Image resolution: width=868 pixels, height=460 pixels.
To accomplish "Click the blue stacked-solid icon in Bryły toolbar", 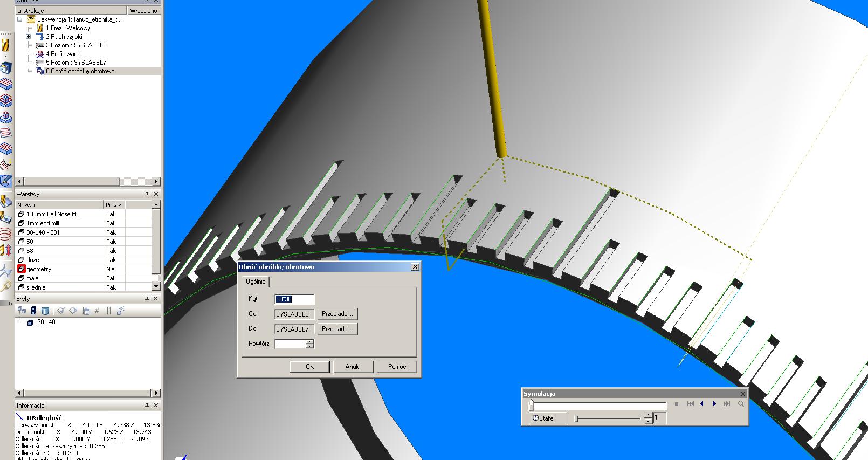I will click(33, 310).
